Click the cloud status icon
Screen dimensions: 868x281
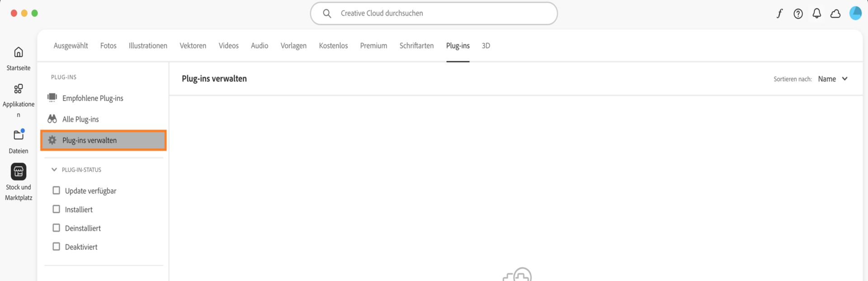[835, 13]
